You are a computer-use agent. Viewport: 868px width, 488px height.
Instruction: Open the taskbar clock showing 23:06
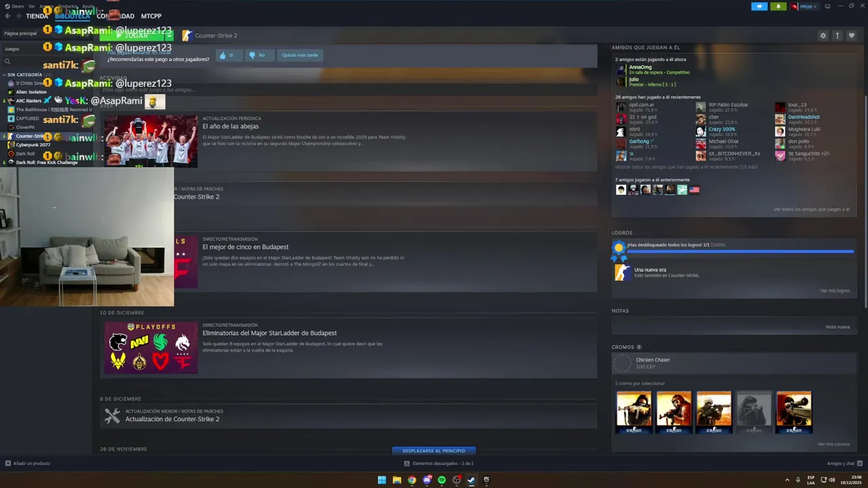click(851, 480)
